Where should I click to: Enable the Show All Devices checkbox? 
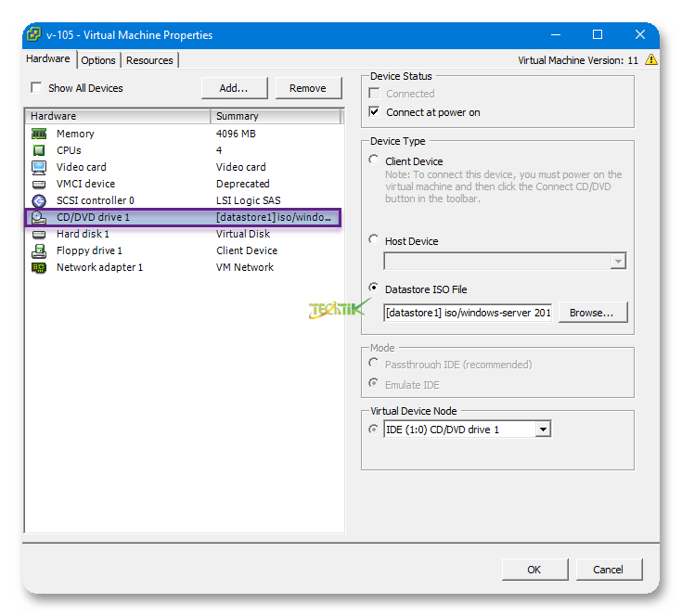[36, 88]
